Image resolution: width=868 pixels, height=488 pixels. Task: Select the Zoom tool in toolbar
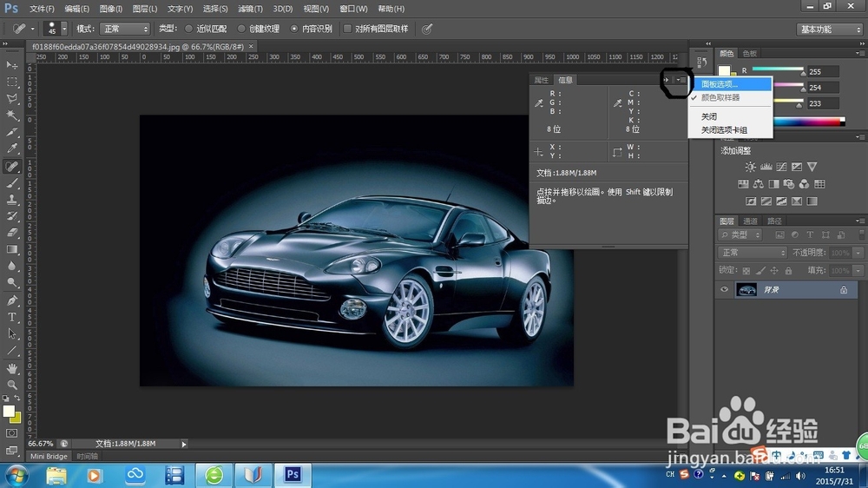point(12,384)
